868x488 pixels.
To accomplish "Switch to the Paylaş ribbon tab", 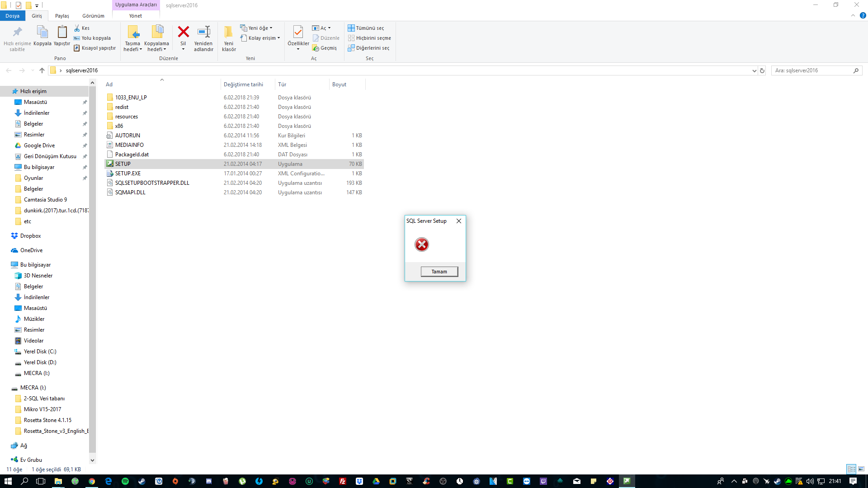I will (x=62, y=16).
